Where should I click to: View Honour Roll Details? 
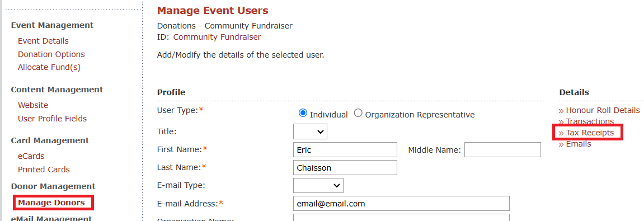[599, 110]
